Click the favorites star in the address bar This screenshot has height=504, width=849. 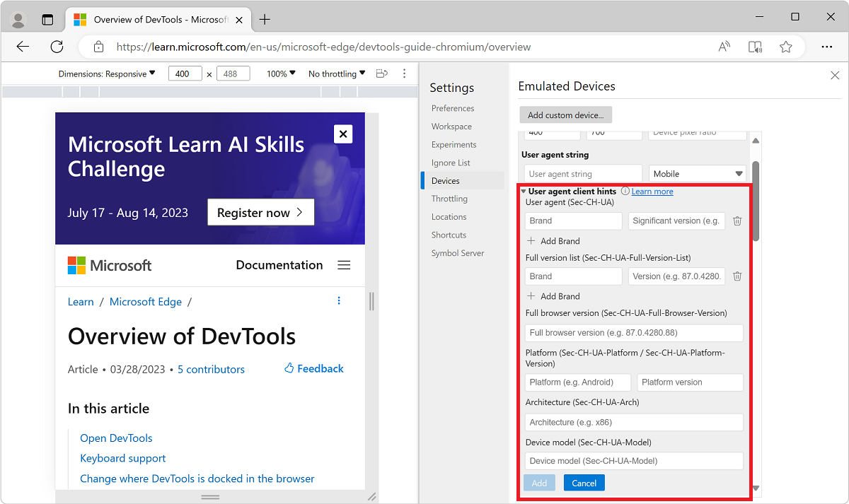coord(785,46)
